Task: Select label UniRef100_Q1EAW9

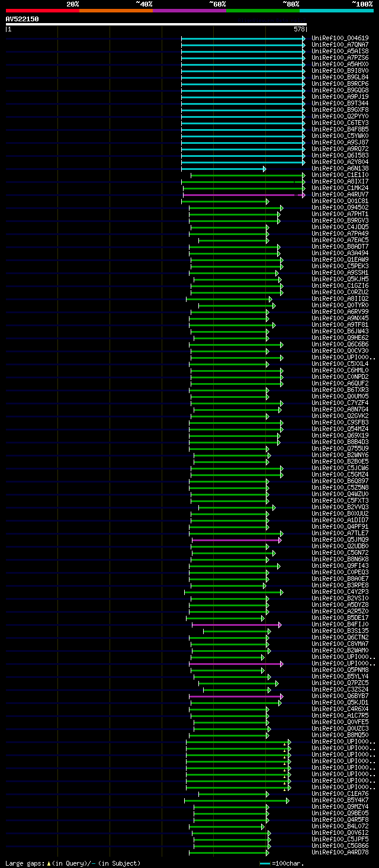Action: [x=340, y=259]
